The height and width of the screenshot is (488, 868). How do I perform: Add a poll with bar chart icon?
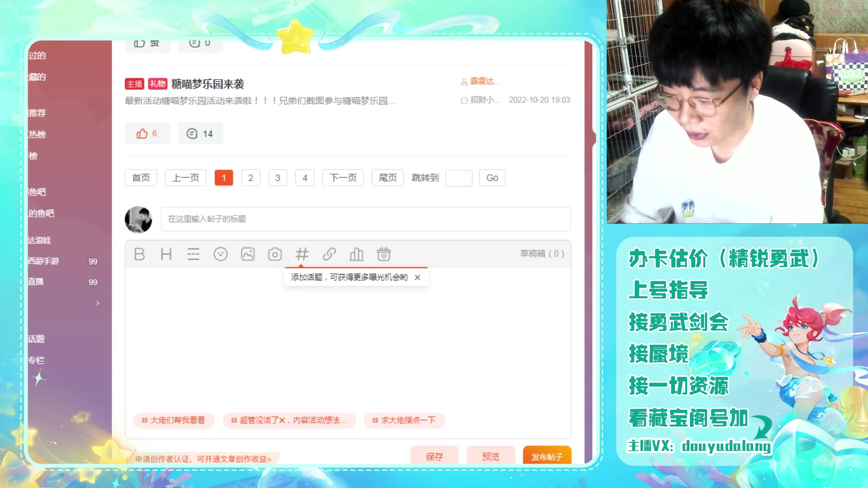(356, 254)
